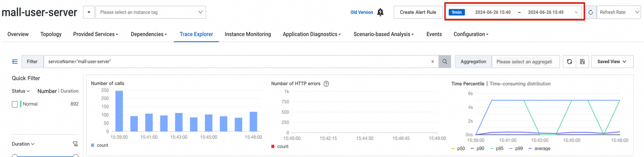
Task: Open the instance tag select box
Action: click(x=150, y=12)
